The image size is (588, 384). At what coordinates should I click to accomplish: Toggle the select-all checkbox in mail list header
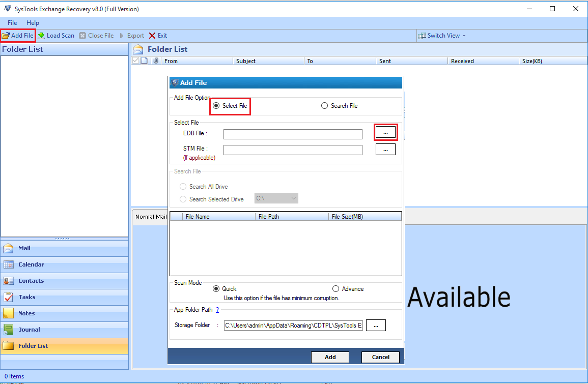click(136, 61)
